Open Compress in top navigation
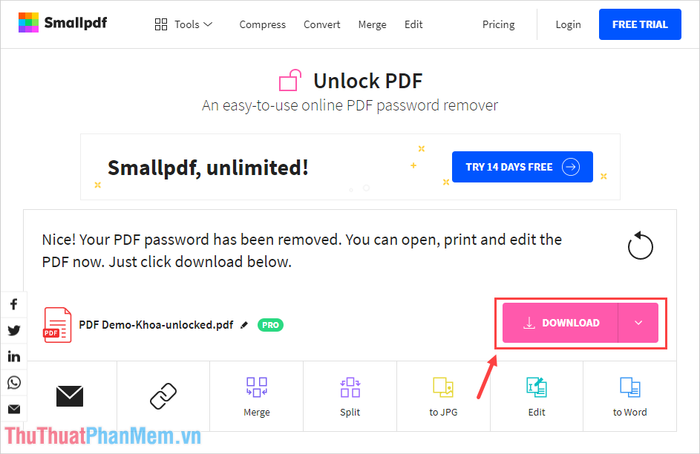 click(x=262, y=25)
